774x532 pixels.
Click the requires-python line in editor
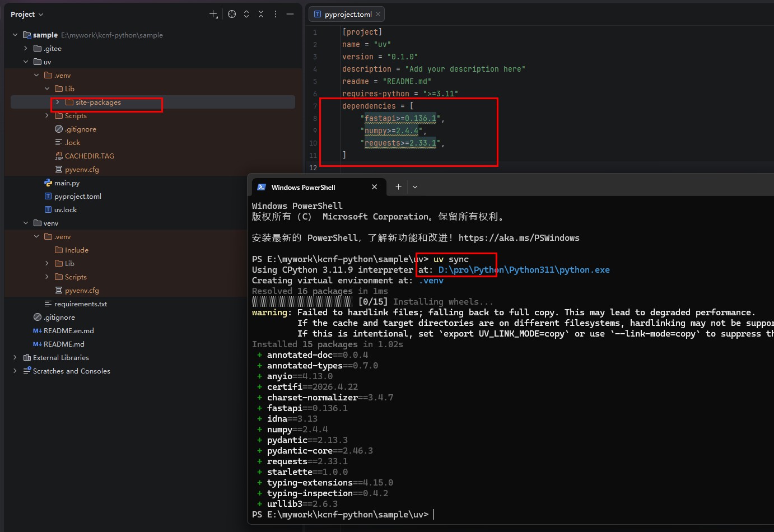coord(400,94)
